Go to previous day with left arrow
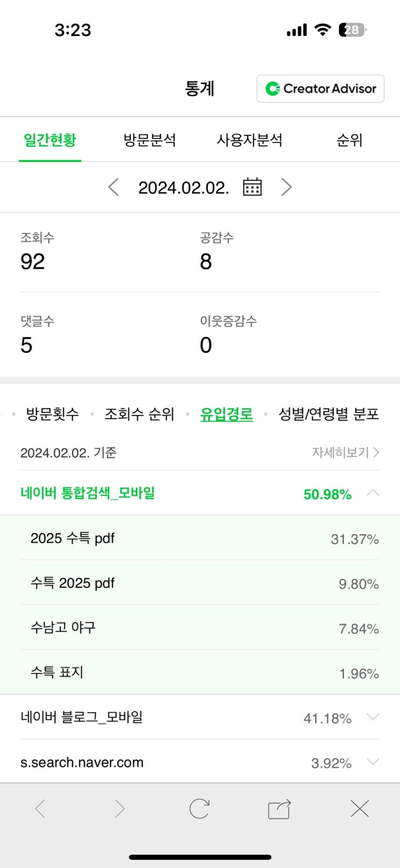This screenshot has width=400, height=868. click(x=113, y=187)
